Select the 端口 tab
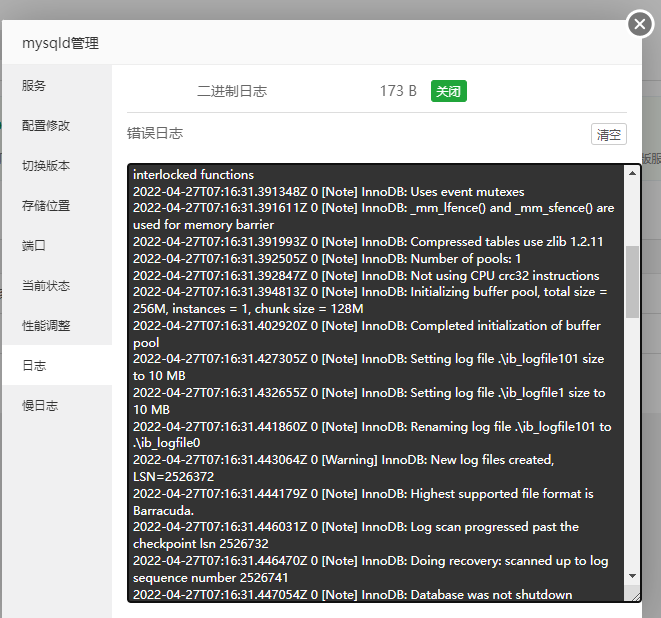The height and width of the screenshot is (618, 661). point(57,245)
